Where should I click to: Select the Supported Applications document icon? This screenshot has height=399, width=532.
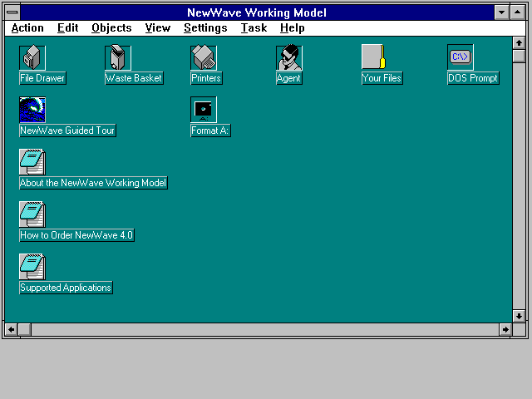(x=32, y=268)
